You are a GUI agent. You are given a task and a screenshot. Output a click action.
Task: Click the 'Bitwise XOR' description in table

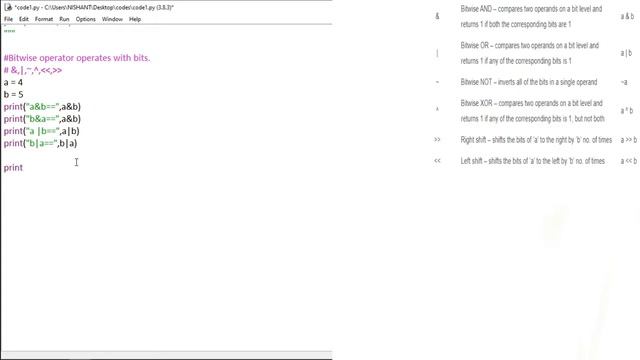[x=532, y=111]
